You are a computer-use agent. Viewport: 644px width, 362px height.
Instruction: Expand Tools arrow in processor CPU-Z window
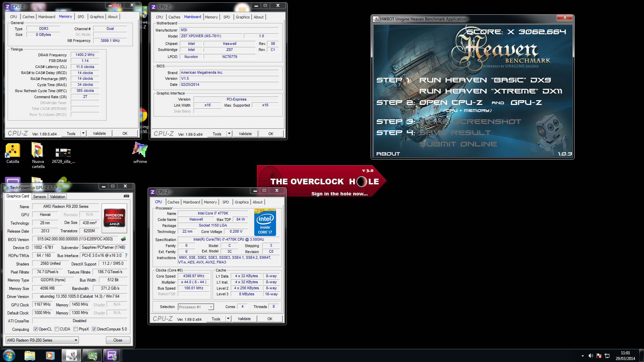coord(228,319)
